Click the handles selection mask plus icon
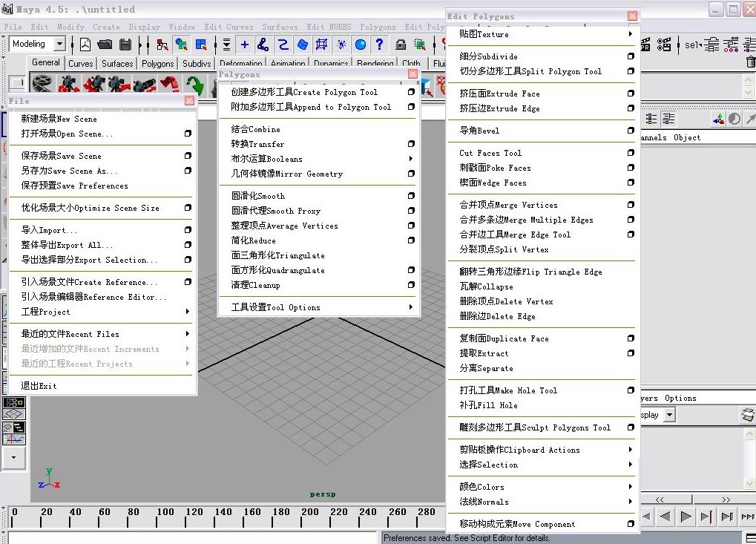 click(x=245, y=45)
